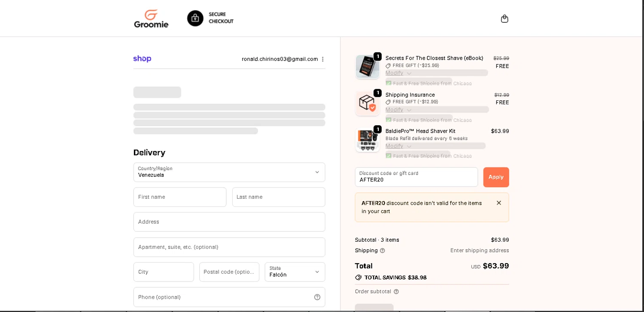The height and width of the screenshot is (312, 644).
Task: Click the SECURE CHECKOUT text
Action: pyautogui.click(x=221, y=18)
